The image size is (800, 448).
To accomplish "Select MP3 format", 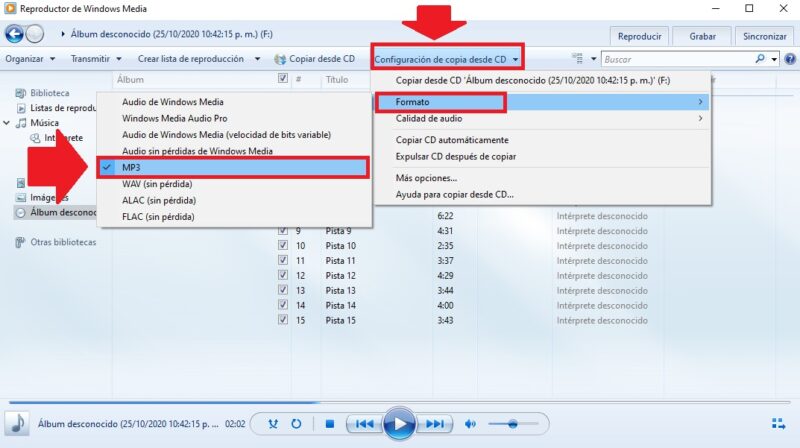I will coord(234,167).
